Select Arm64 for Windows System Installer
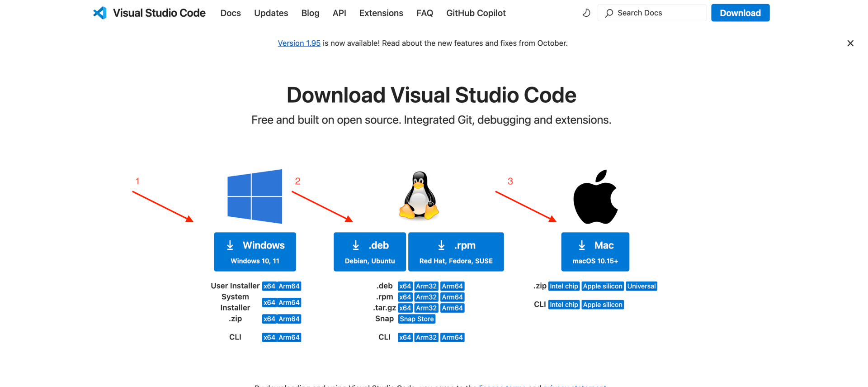This screenshot has width=868, height=387. point(289,302)
